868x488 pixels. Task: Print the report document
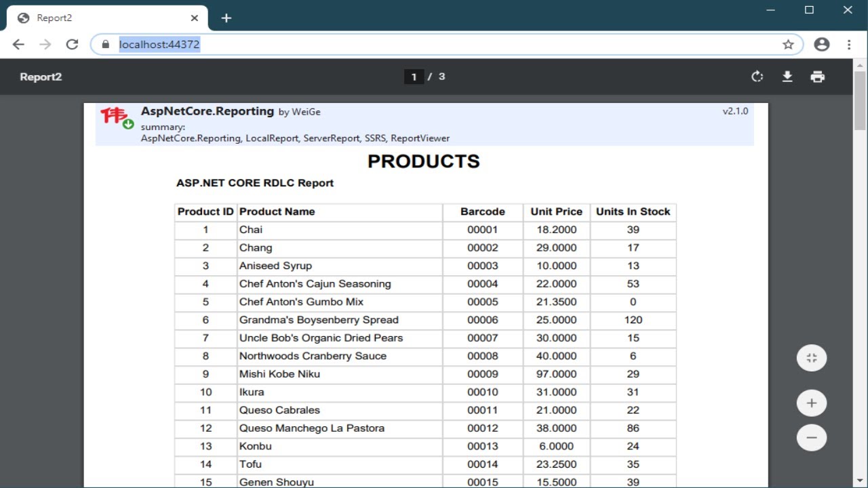pyautogui.click(x=818, y=77)
